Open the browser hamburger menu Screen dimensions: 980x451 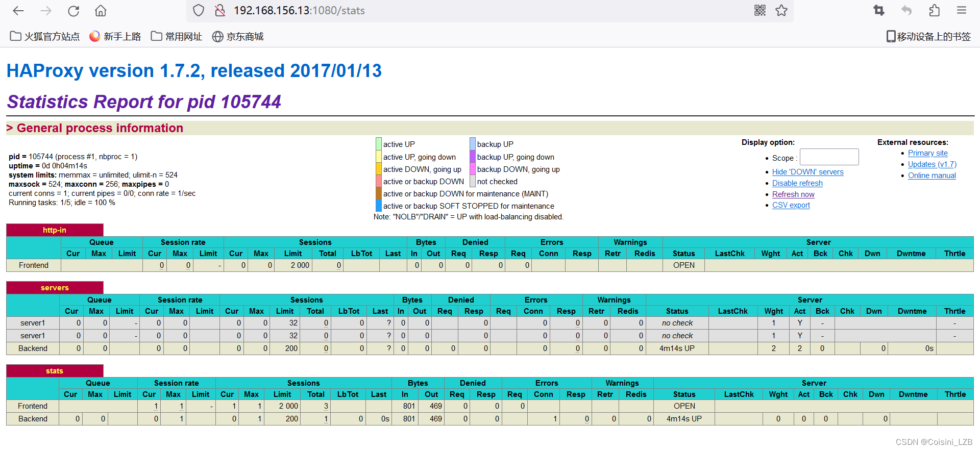962,11
